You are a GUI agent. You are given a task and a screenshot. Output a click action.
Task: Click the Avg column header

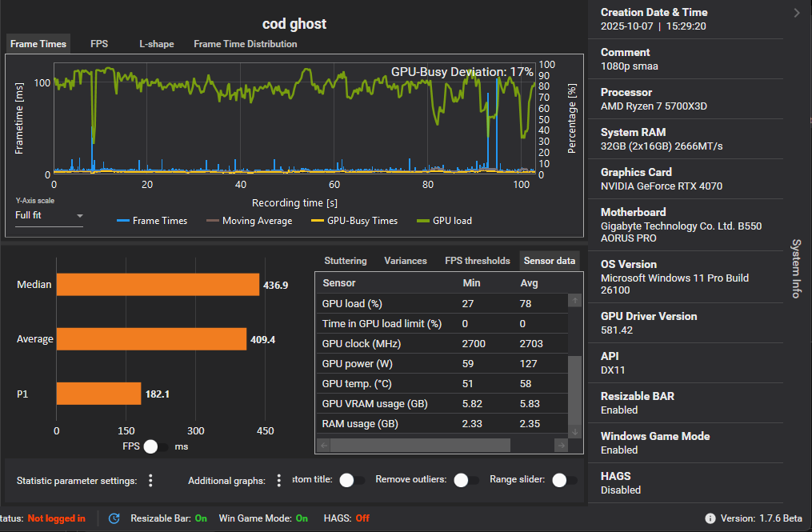point(529,283)
